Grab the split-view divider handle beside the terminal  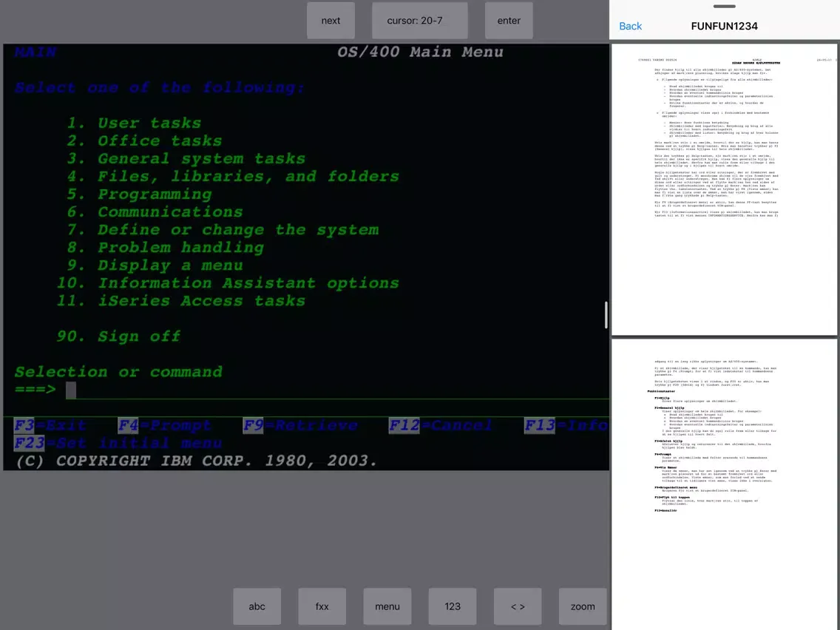(606, 315)
